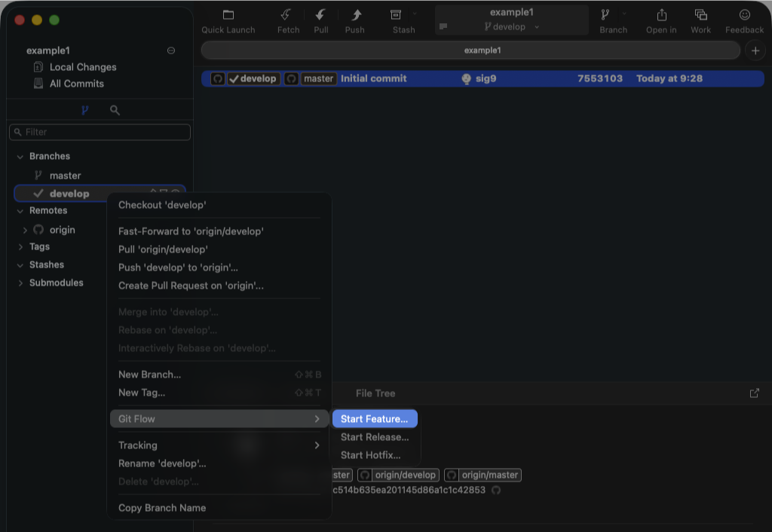Click the Stash toolbar icon
This screenshot has width=772, height=532.
click(x=396, y=15)
